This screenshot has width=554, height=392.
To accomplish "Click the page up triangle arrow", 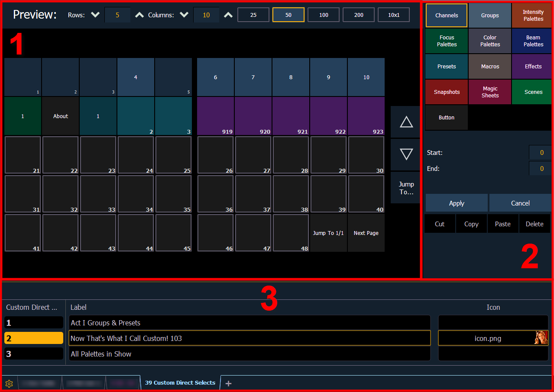I will (406, 122).
